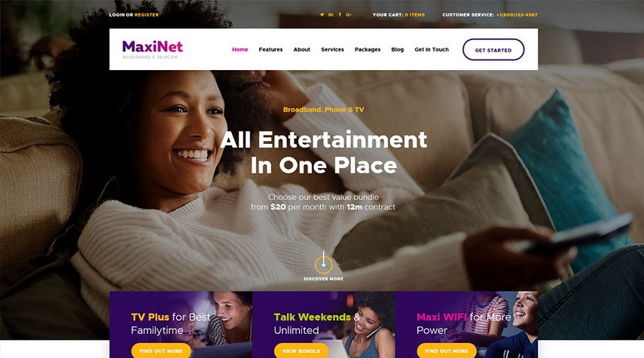Open the Features menu item
The width and height of the screenshot is (644, 358).
click(270, 49)
